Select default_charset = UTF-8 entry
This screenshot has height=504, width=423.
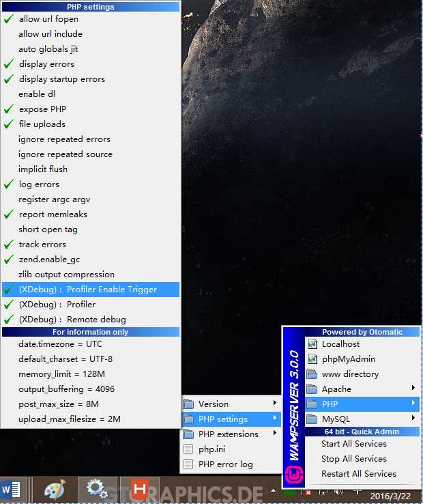coord(91,359)
